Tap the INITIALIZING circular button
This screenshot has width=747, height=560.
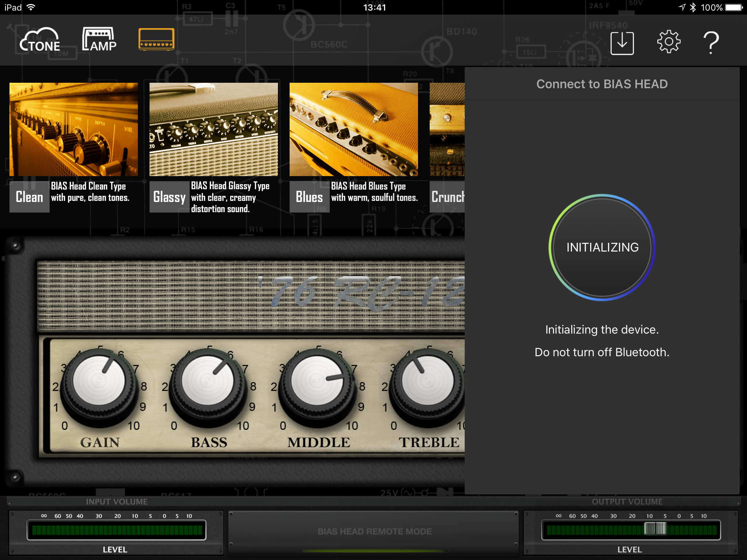602,247
